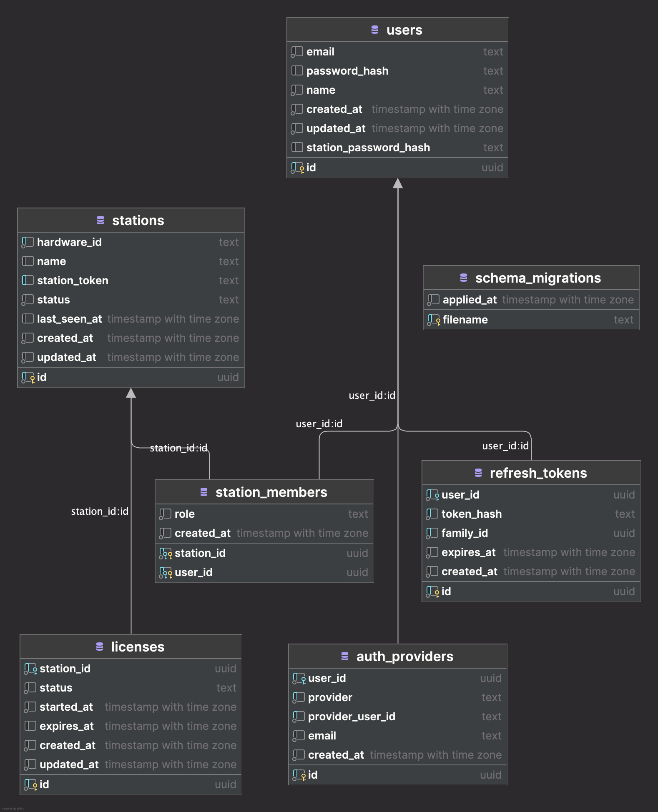Click the primary key icon of licenses id
Screen dimensions: 658x812
pos(31,785)
